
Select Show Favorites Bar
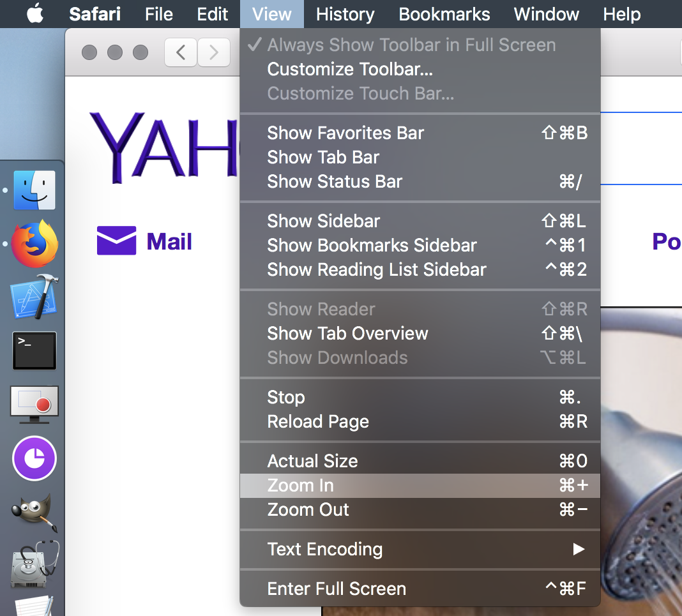[420, 133]
